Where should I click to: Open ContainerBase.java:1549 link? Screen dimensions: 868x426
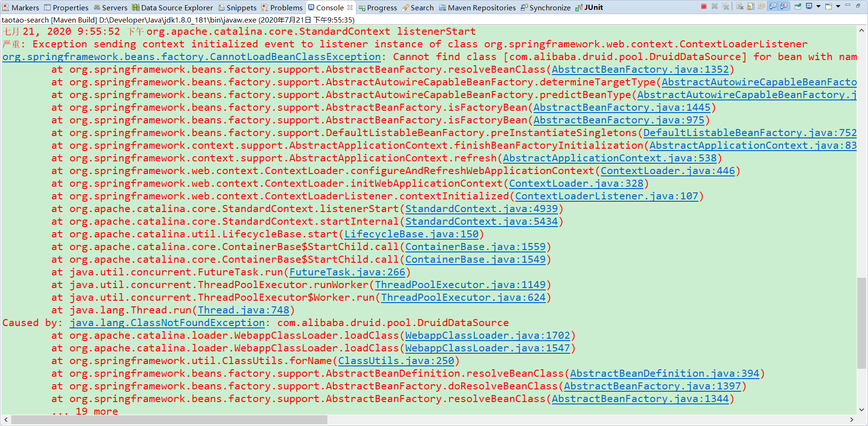(475, 259)
